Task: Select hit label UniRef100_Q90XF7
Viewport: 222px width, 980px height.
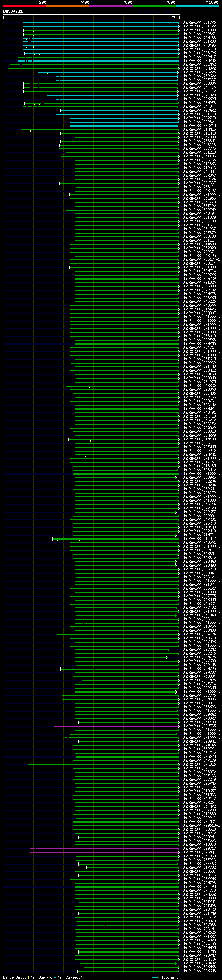Action: [x=199, y=512]
